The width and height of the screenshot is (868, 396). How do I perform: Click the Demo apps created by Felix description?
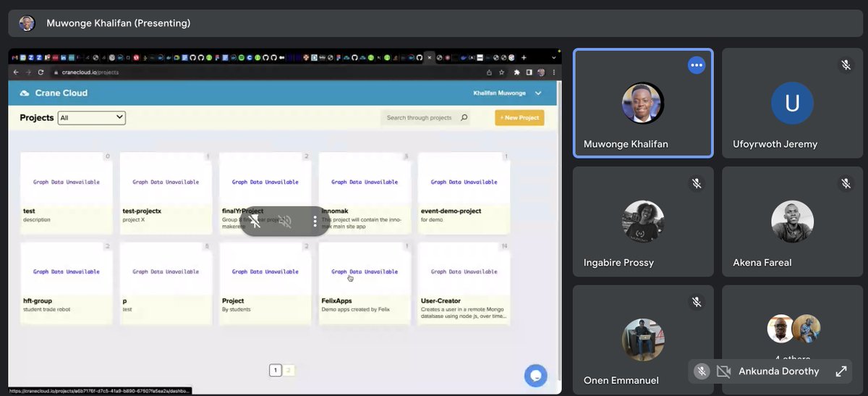click(355, 309)
